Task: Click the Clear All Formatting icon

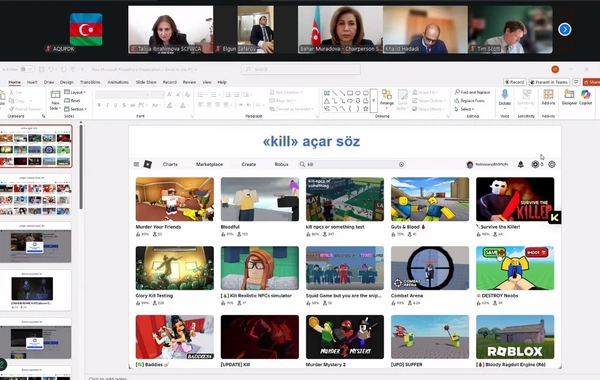Action: point(187,94)
